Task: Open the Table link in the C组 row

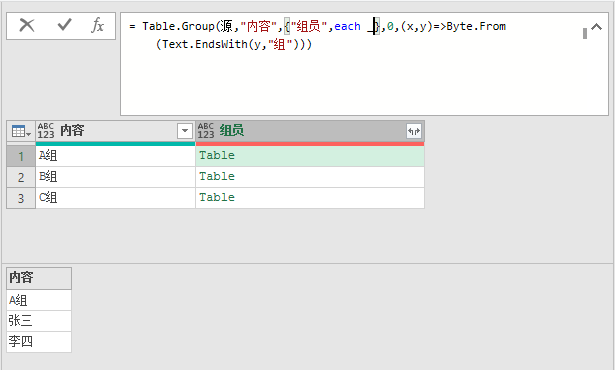Action: pyautogui.click(x=217, y=197)
